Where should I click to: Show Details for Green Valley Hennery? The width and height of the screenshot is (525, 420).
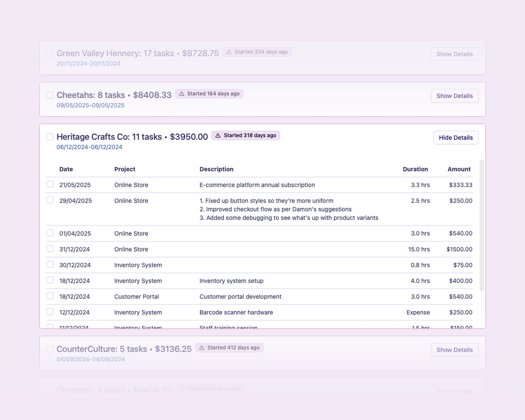coord(454,54)
